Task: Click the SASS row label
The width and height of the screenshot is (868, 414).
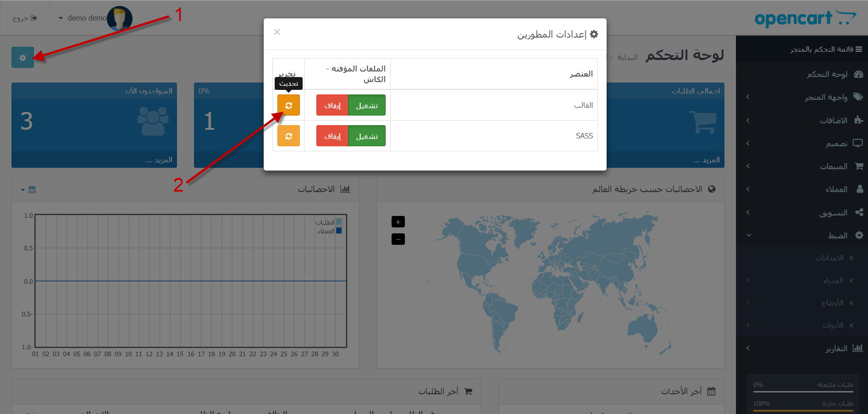Action: click(x=584, y=136)
